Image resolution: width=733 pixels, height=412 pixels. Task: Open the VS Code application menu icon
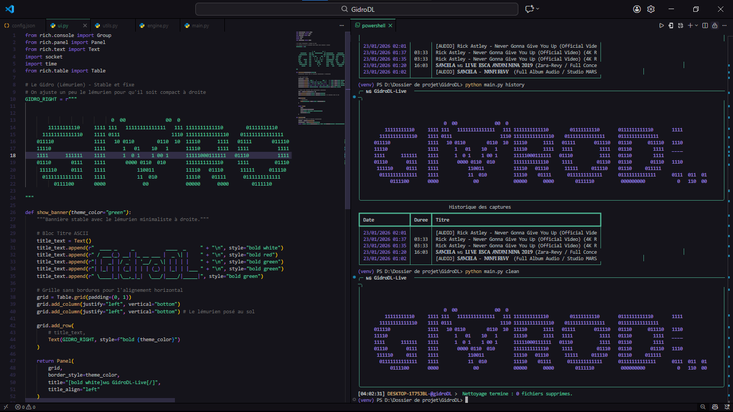point(9,8)
